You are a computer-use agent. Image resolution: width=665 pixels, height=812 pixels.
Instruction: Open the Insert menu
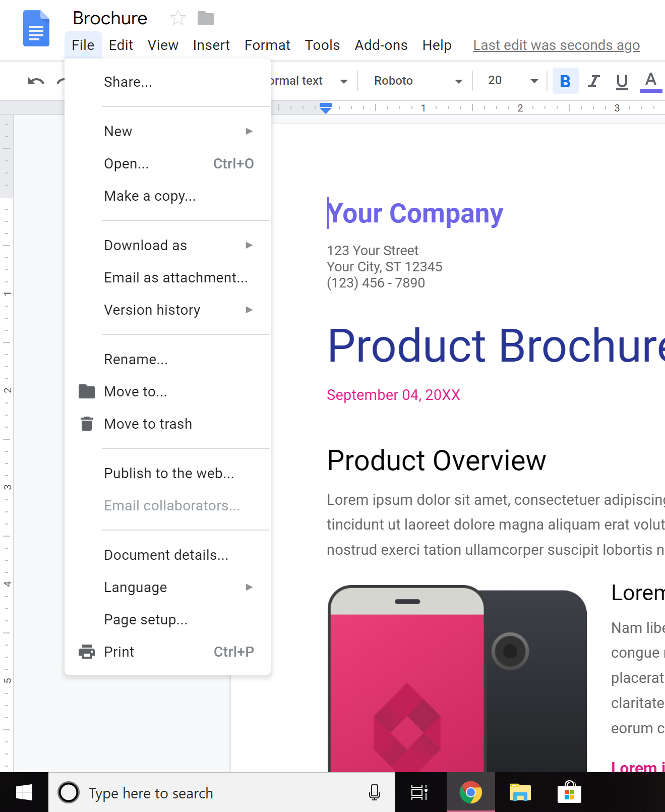[x=211, y=45]
